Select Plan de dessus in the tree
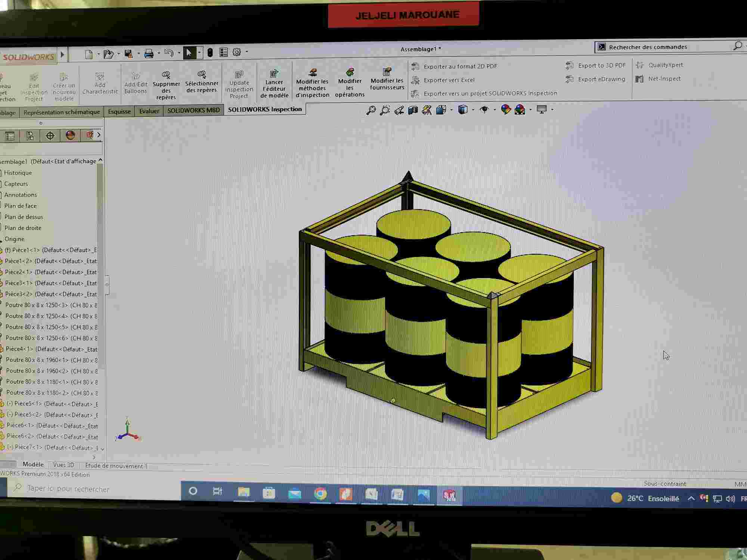Image resolution: width=747 pixels, height=560 pixels. click(x=24, y=217)
